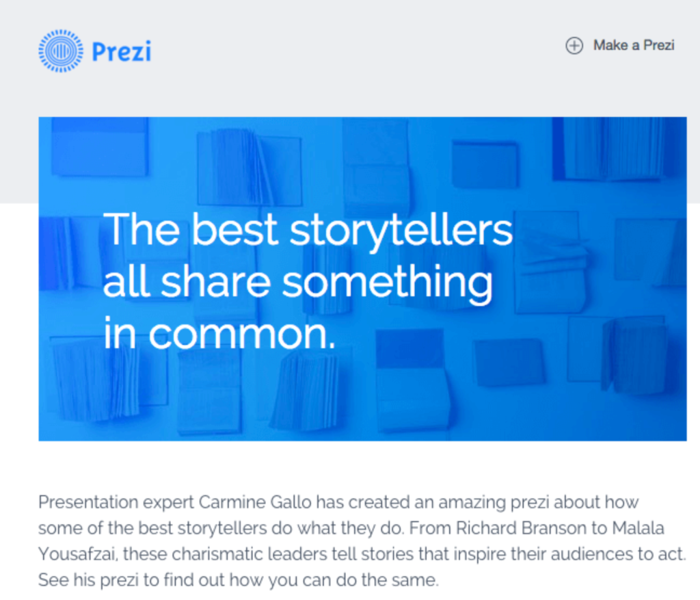Click the blue Prezi wordmark text
The height and width of the screenshot is (600, 700).
[122, 51]
